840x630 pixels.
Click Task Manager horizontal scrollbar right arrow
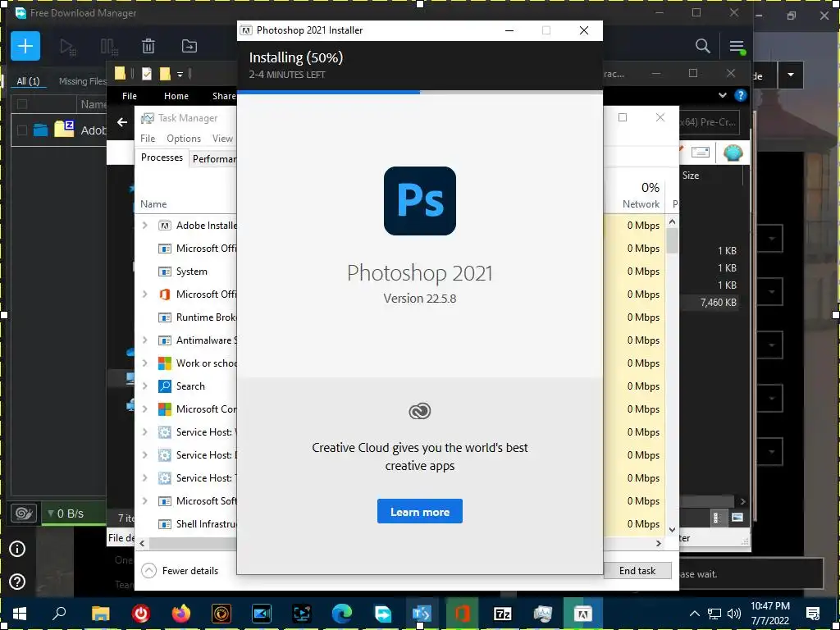(x=659, y=543)
